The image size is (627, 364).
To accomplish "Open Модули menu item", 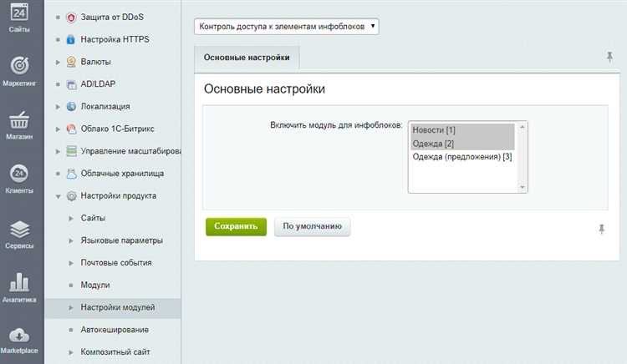I will [95, 285].
